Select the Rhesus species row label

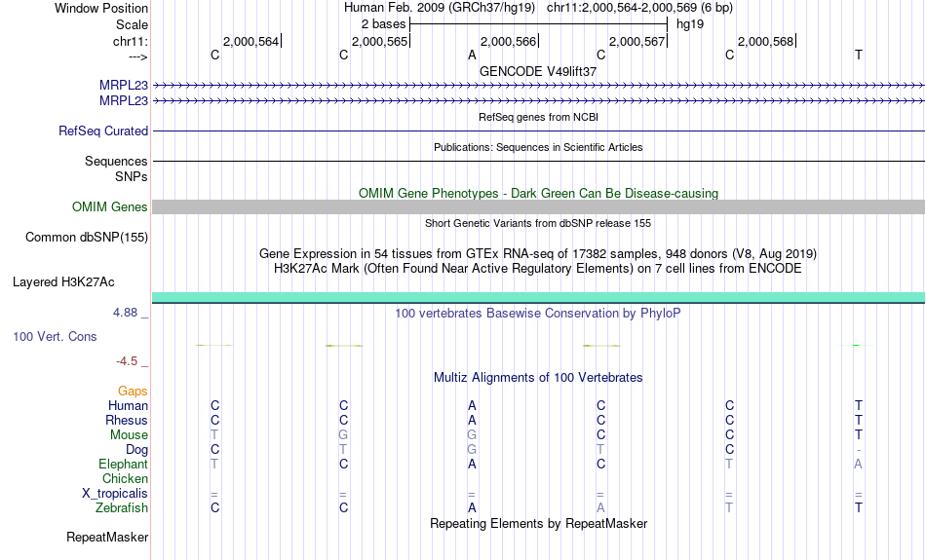pyautogui.click(x=127, y=420)
